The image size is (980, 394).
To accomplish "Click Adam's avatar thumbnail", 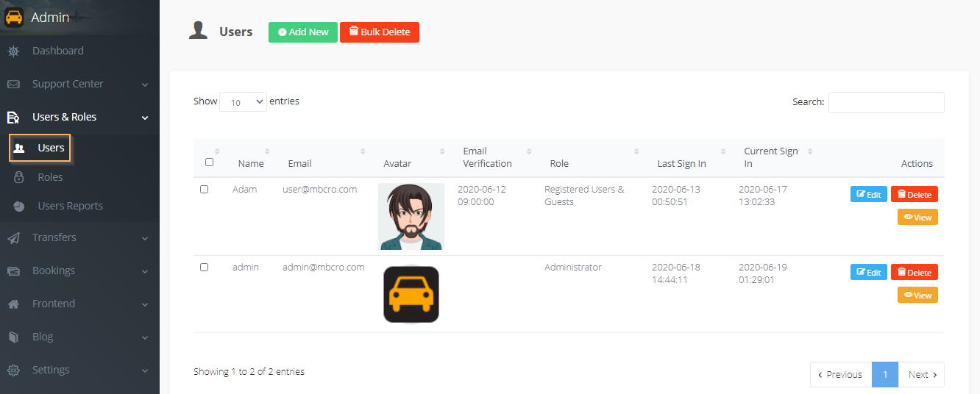I will pyautogui.click(x=411, y=217).
